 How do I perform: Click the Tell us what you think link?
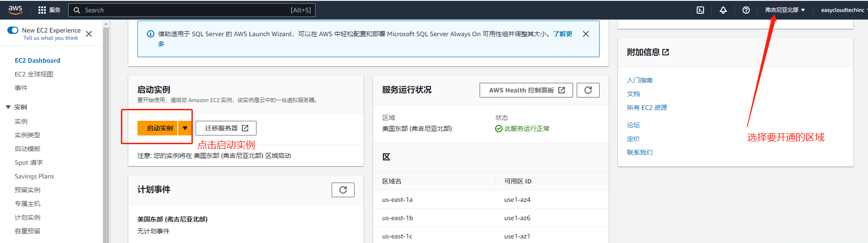click(50, 38)
